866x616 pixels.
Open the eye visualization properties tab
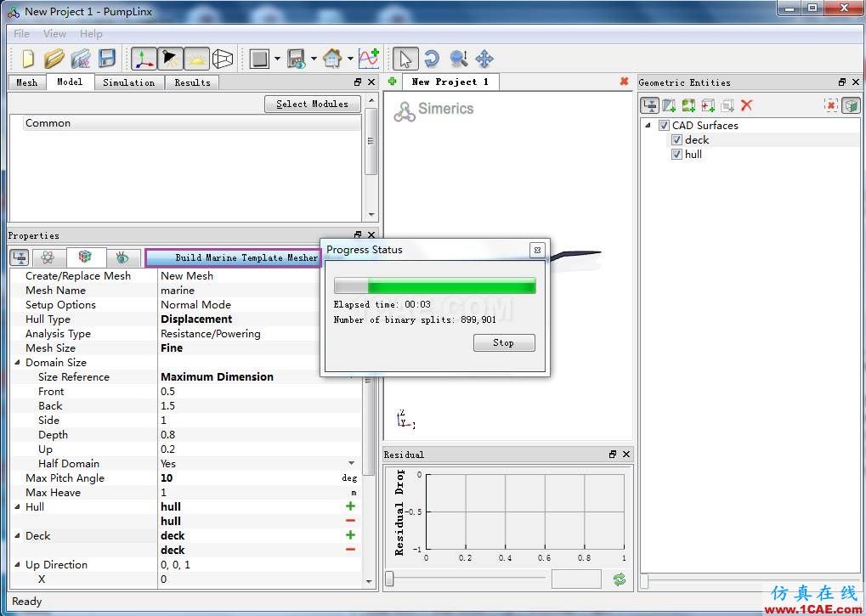pos(122,257)
